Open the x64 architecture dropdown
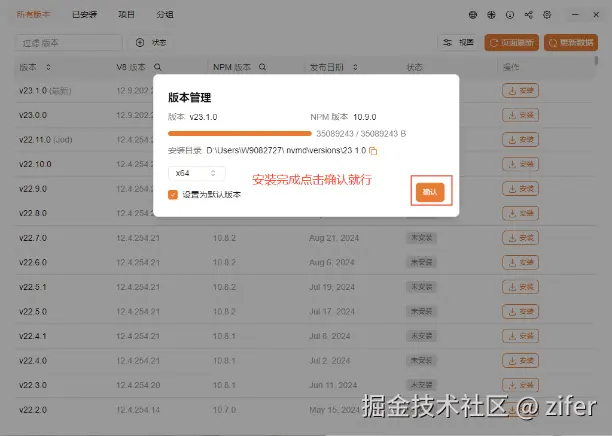The image size is (612, 436). coord(197,173)
